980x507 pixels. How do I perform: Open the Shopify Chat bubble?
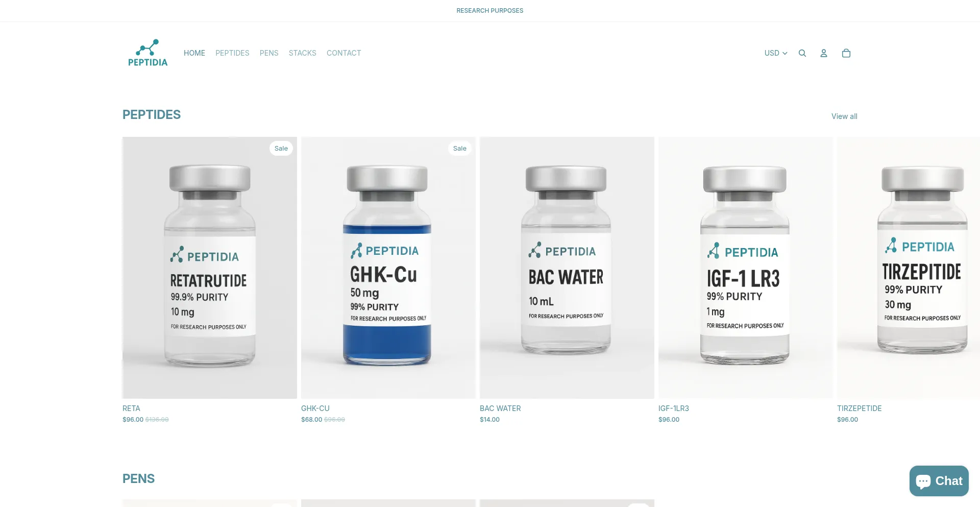click(x=939, y=481)
